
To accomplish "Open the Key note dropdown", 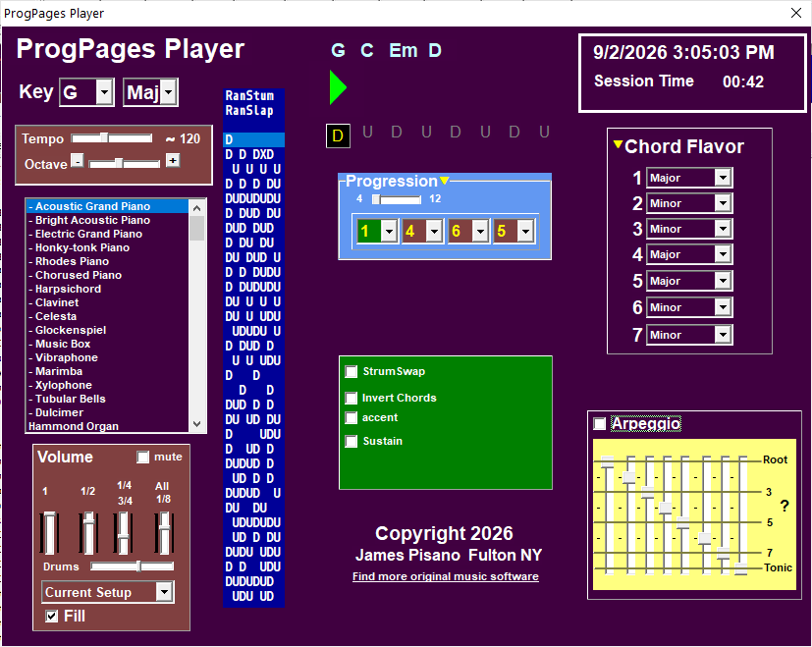I will coord(105,92).
